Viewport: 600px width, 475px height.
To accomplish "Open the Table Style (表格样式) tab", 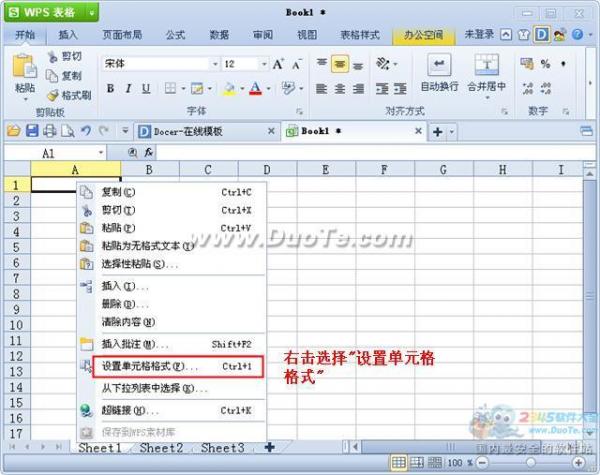I will coord(360,35).
